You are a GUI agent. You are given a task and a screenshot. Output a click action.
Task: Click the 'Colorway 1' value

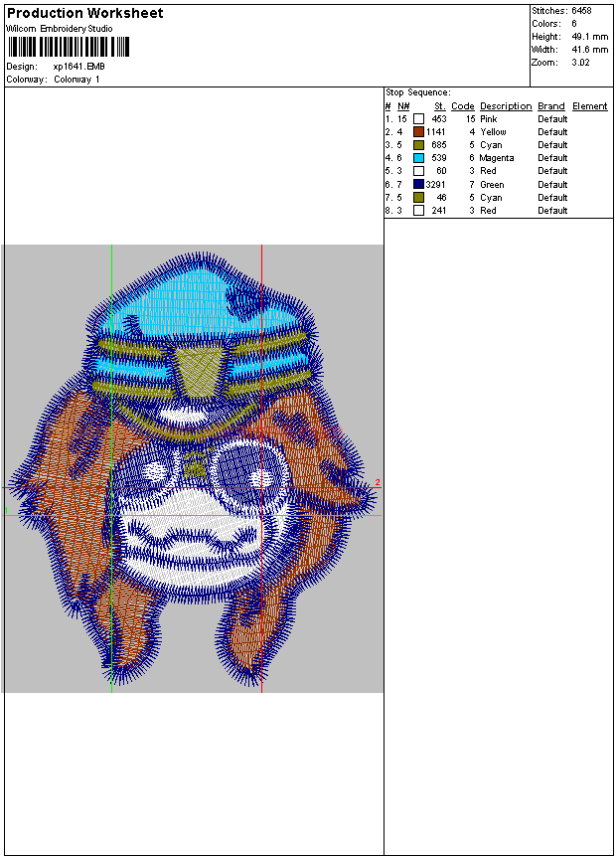tap(77, 80)
